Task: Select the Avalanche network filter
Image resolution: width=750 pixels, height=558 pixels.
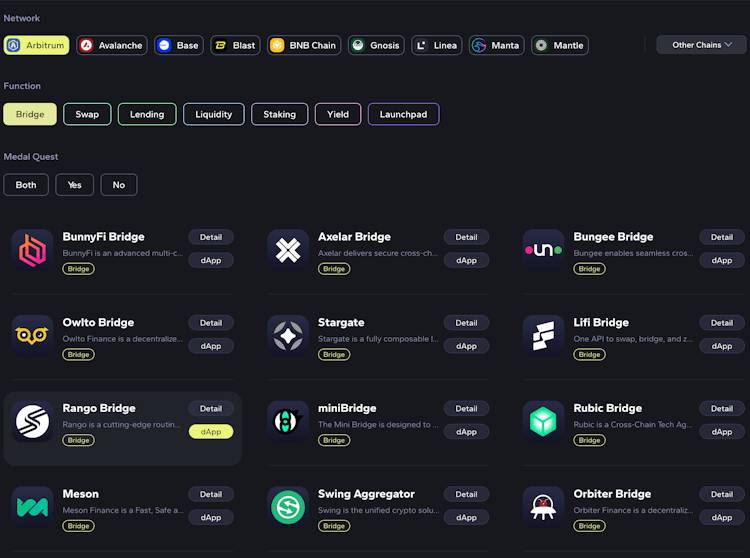Action: click(112, 45)
